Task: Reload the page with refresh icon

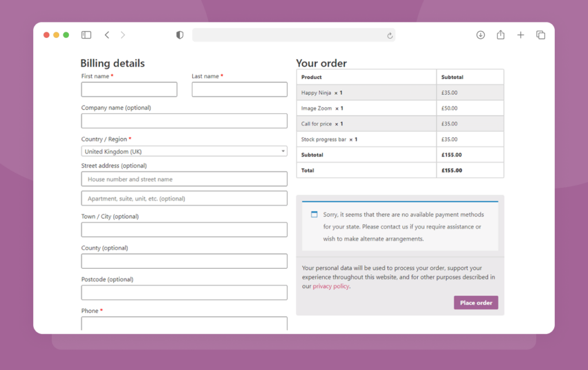Action: click(x=389, y=35)
